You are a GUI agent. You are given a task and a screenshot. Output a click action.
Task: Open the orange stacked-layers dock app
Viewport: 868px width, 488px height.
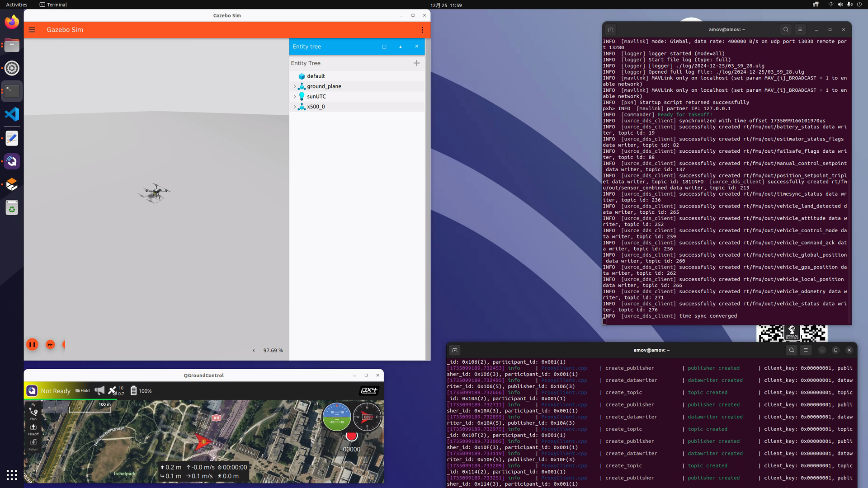tap(12, 184)
